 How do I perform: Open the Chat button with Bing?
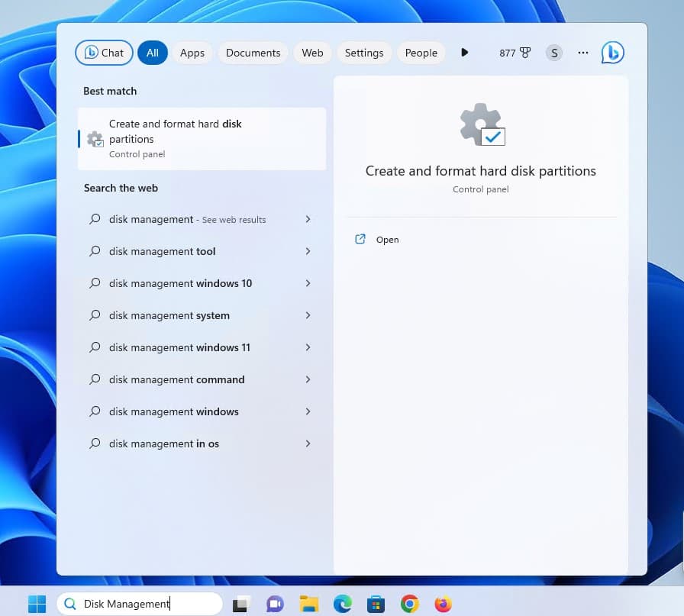[104, 53]
